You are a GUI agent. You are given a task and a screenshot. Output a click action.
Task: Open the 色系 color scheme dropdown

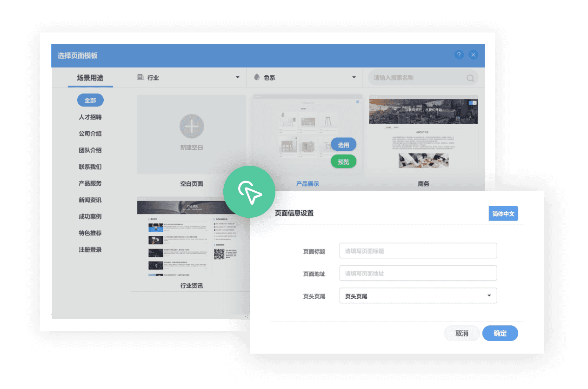[x=354, y=77]
